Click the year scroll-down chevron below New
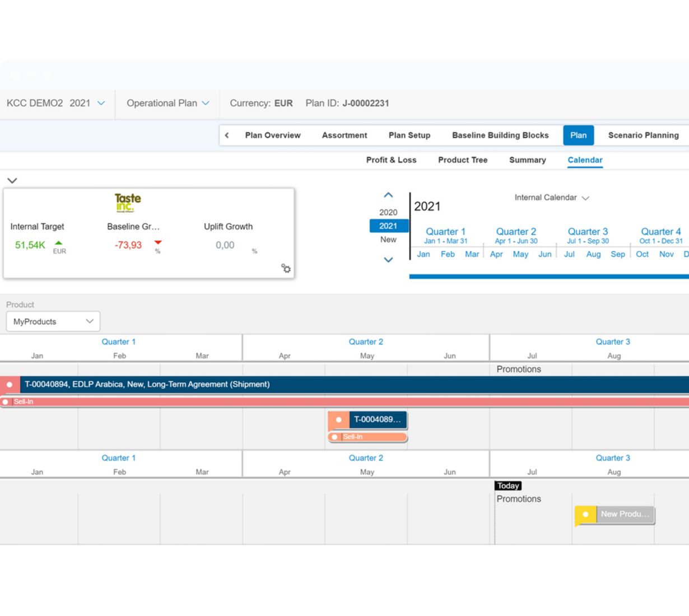 (x=388, y=260)
